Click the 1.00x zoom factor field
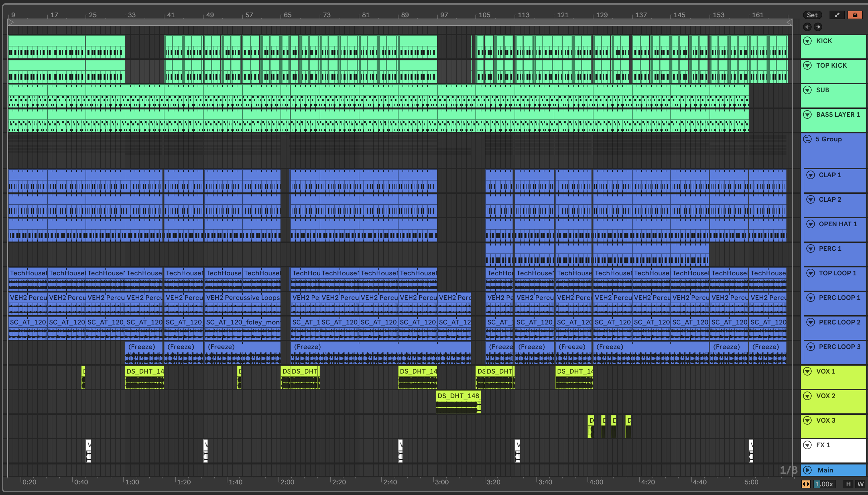 point(825,484)
